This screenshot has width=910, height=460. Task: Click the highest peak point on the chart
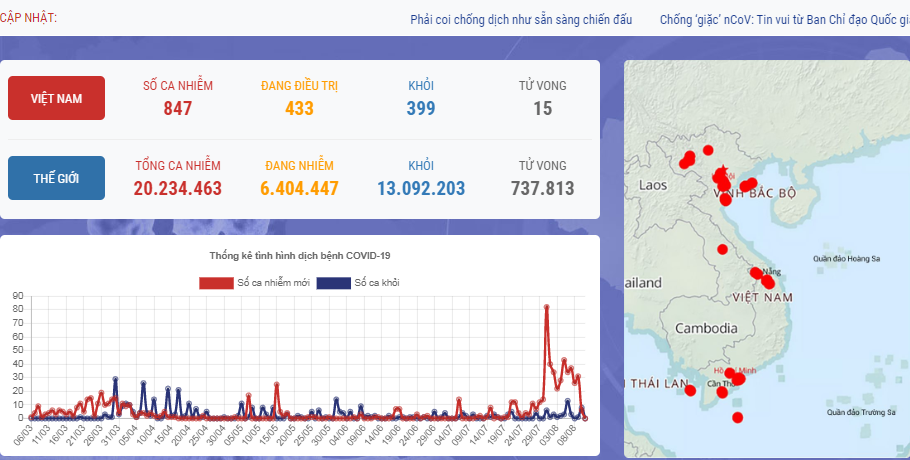click(546, 308)
